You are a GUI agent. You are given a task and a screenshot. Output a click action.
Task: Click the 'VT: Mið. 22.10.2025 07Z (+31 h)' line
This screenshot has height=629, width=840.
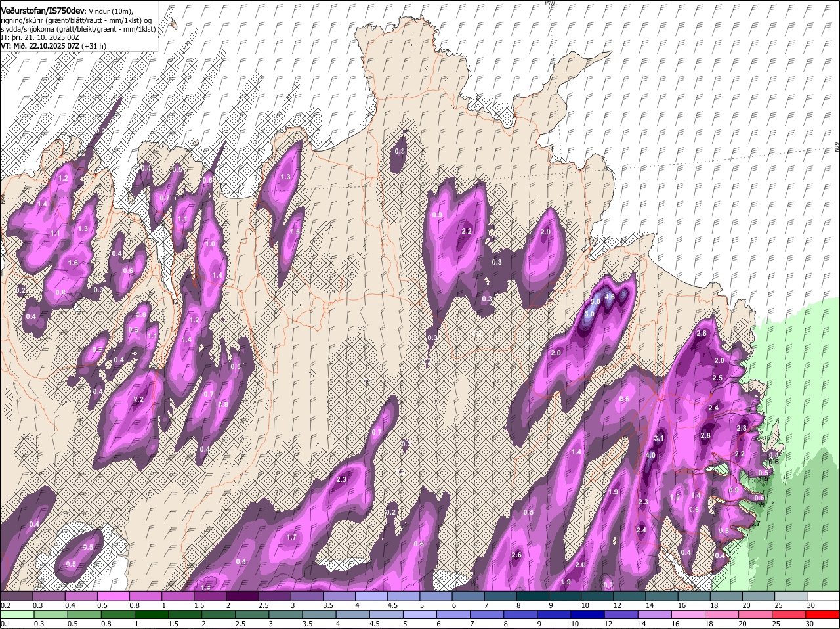(x=54, y=46)
